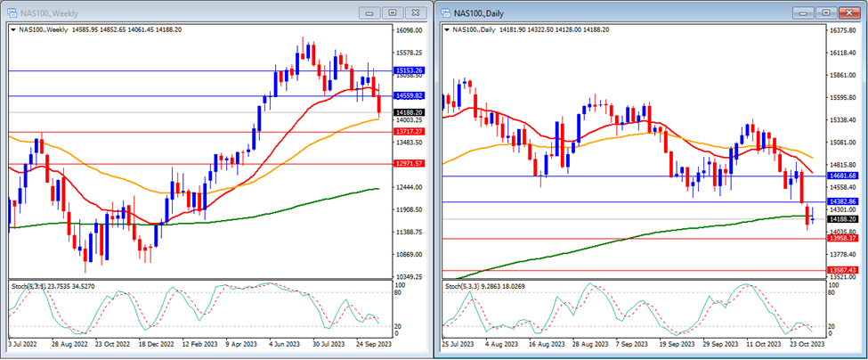Click the 23 Oct 2023 date on Daily axis
This screenshot has height=360, width=868.
(x=807, y=343)
